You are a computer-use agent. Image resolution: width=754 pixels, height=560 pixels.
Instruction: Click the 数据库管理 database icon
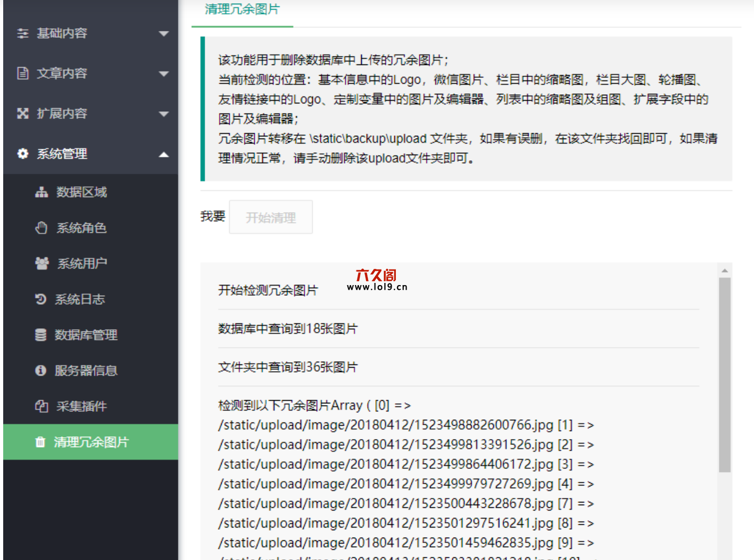click(40, 335)
